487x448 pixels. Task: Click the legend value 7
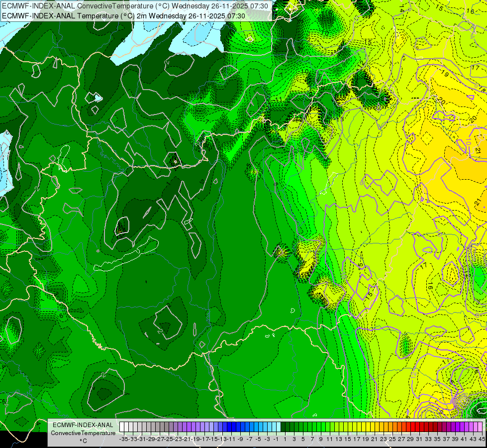pyautogui.click(x=312, y=439)
